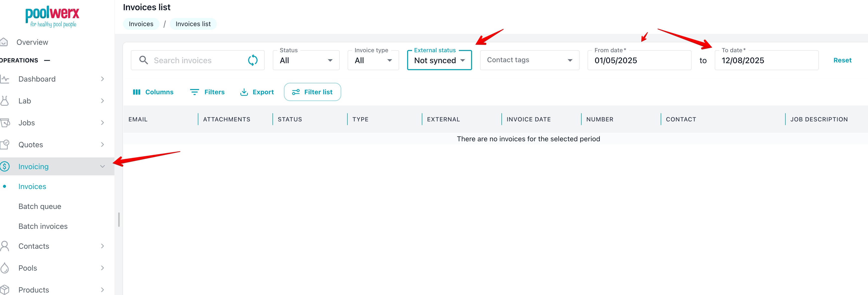Click the Filters button
Image resolution: width=868 pixels, height=295 pixels.
[x=207, y=92]
